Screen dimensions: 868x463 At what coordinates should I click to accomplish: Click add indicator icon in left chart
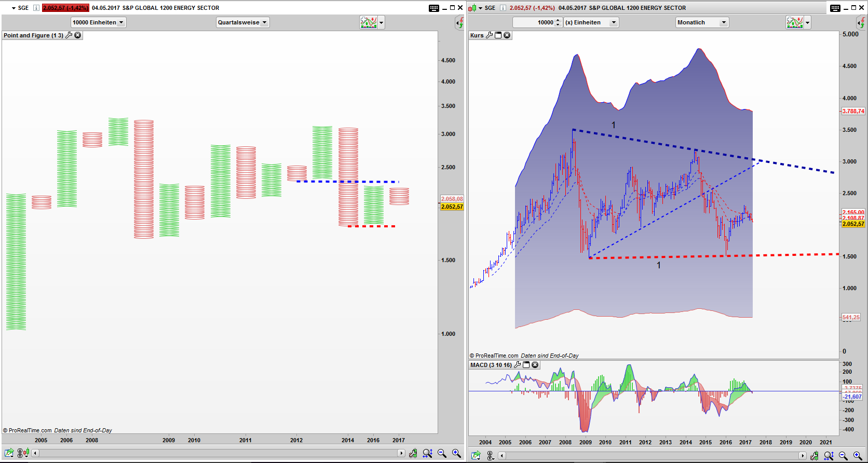click(x=368, y=22)
